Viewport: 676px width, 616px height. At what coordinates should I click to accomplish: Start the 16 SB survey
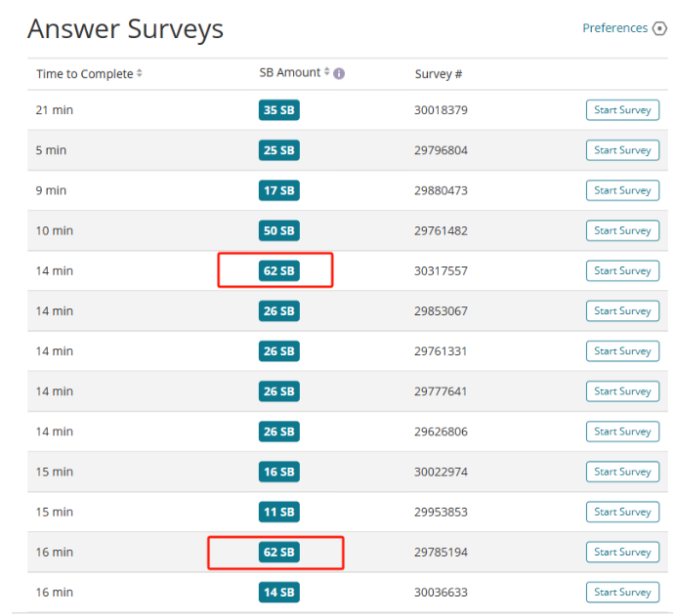[x=622, y=472]
